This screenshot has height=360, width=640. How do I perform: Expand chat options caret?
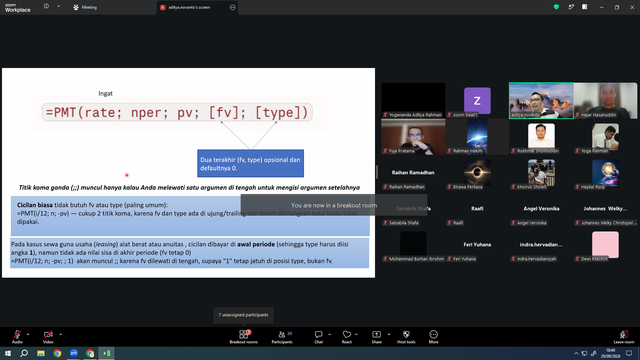coord(329,334)
